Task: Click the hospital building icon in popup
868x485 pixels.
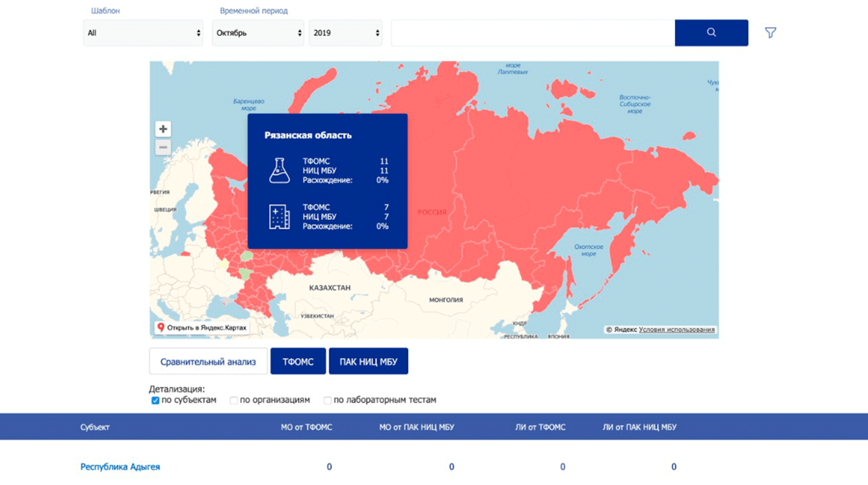Action: pyautogui.click(x=279, y=216)
